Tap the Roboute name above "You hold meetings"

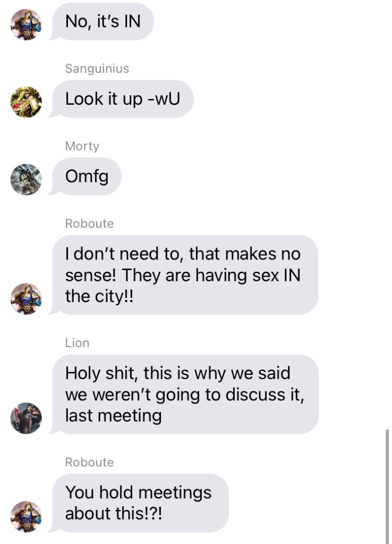click(89, 462)
